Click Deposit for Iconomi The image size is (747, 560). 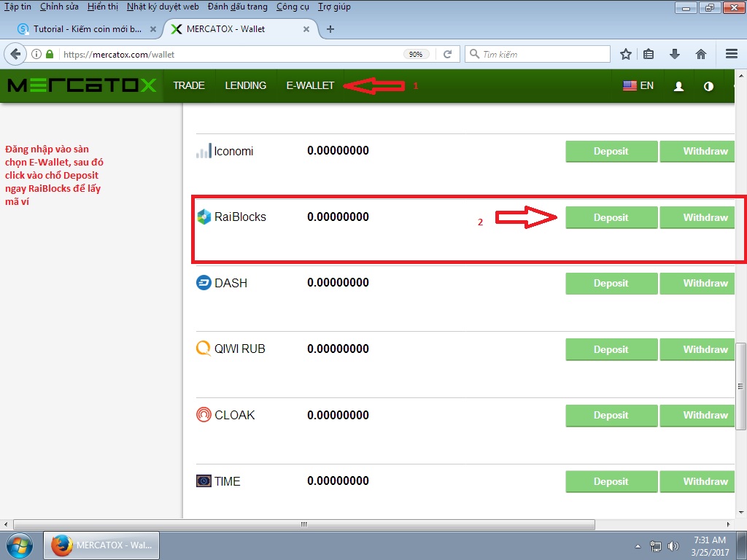611,151
